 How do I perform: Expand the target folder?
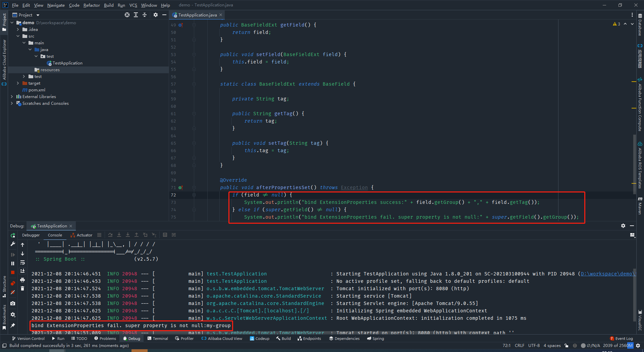pos(18,83)
